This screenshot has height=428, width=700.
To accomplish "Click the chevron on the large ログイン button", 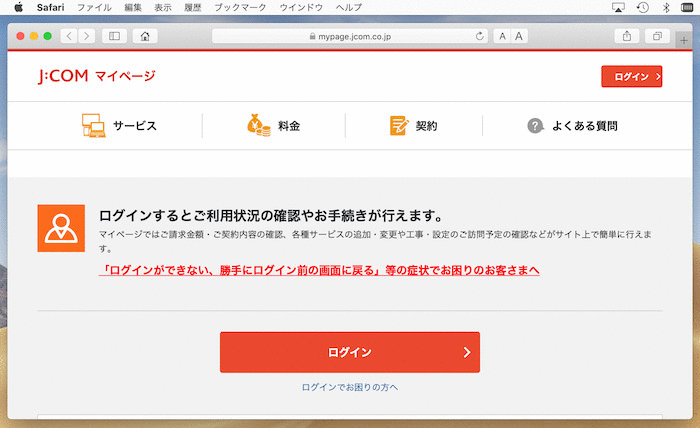I will (x=467, y=353).
